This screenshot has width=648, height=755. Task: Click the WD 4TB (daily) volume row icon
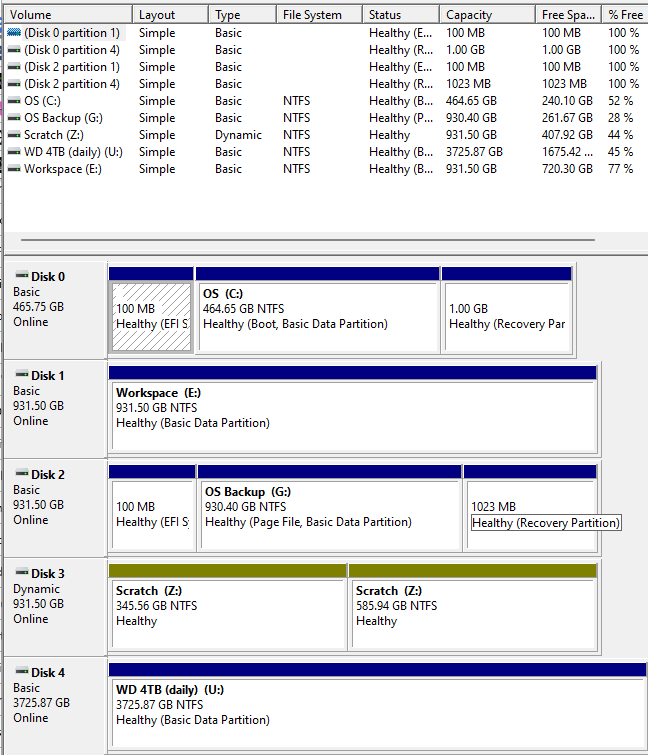pos(14,152)
